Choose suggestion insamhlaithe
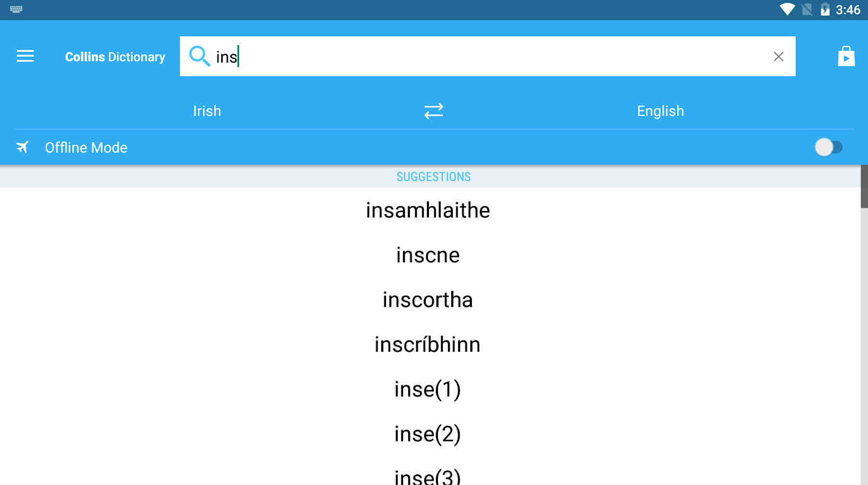The height and width of the screenshot is (485, 868). [x=428, y=210]
